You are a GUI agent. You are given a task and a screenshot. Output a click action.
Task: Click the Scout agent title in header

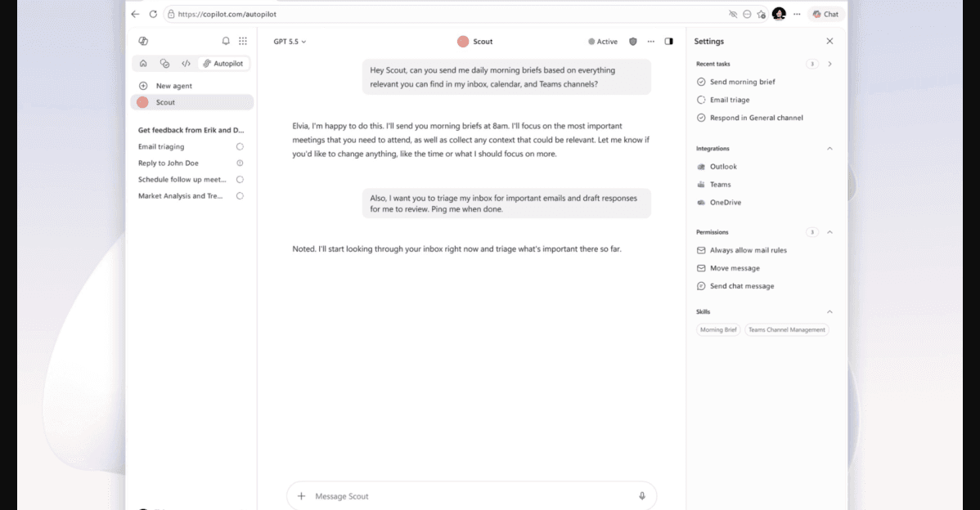475,41
